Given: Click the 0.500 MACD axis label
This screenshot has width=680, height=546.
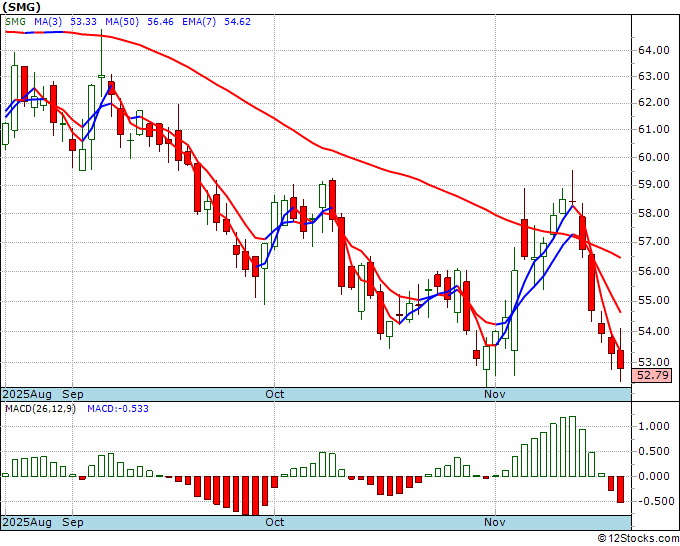Looking at the screenshot, I should 654,451.
